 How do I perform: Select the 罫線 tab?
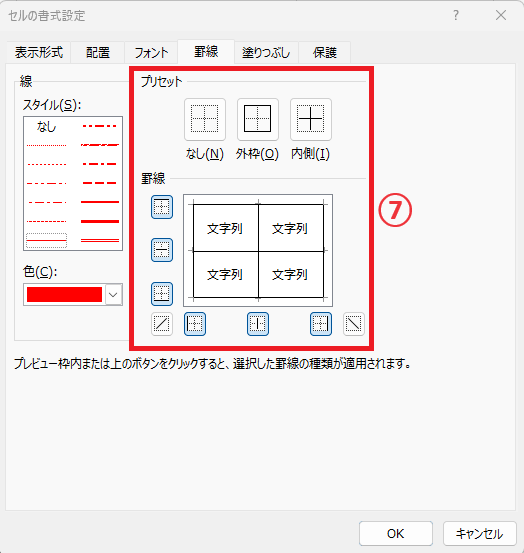coord(206,52)
